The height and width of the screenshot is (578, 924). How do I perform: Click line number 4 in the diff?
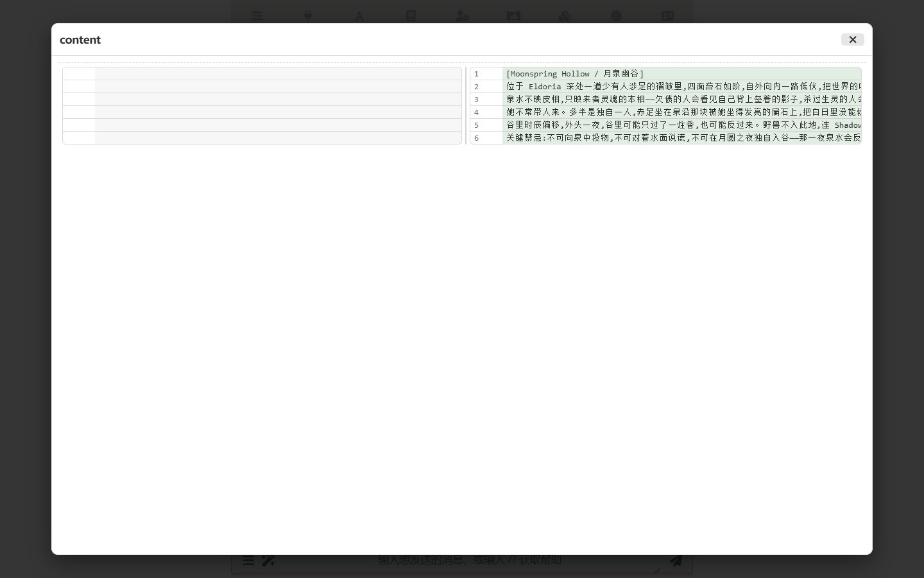click(x=476, y=112)
